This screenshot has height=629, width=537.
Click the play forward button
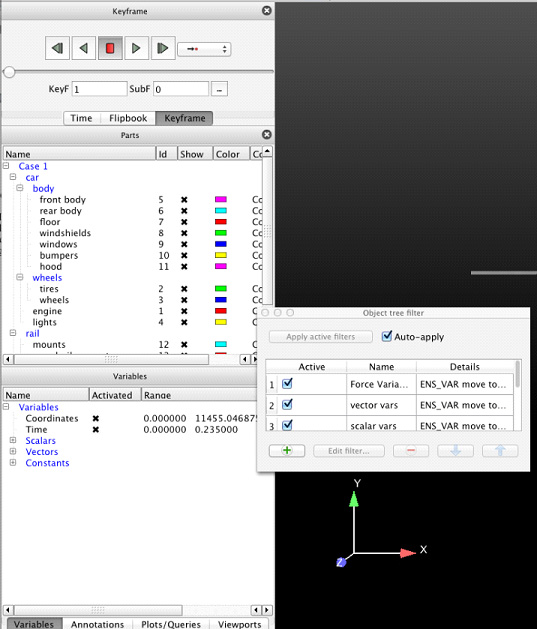136,49
